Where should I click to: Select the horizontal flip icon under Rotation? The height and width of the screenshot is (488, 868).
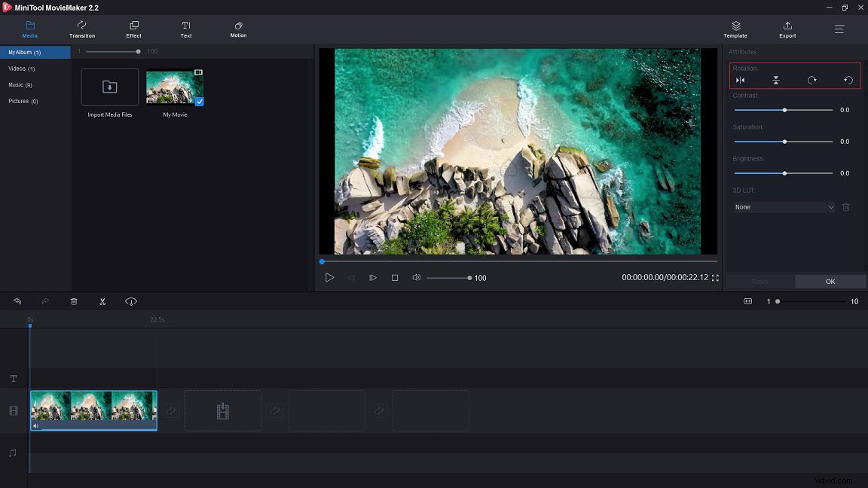tap(741, 78)
